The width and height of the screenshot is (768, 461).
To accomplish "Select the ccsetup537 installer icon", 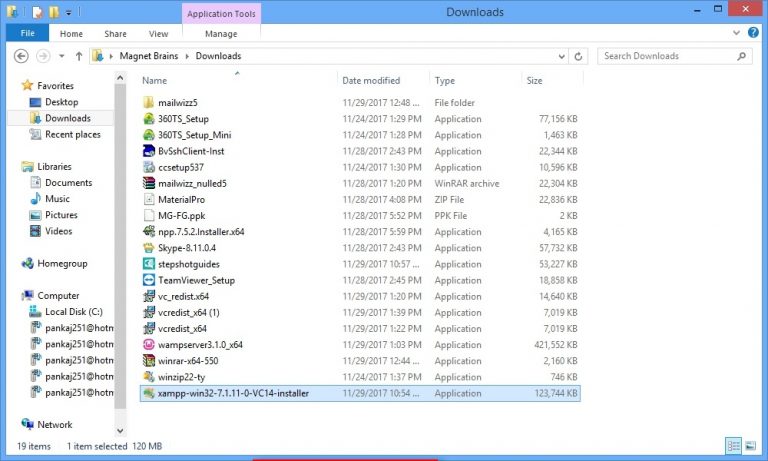I will (x=148, y=167).
